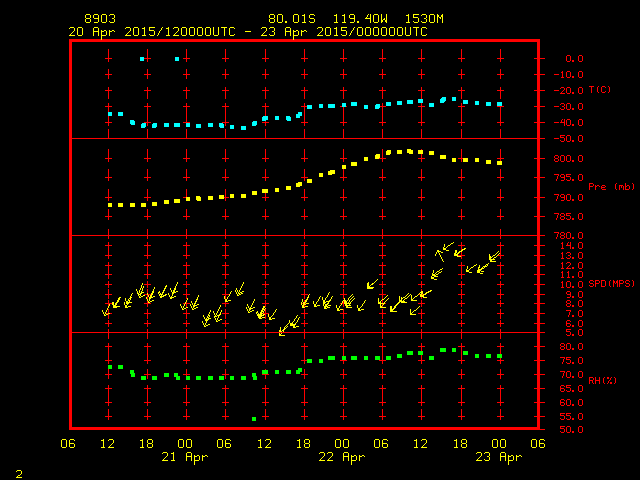Click the 11.0 wind speed tick value
Image resolution: width=640 pixels, height=480 pixels.
571,275
